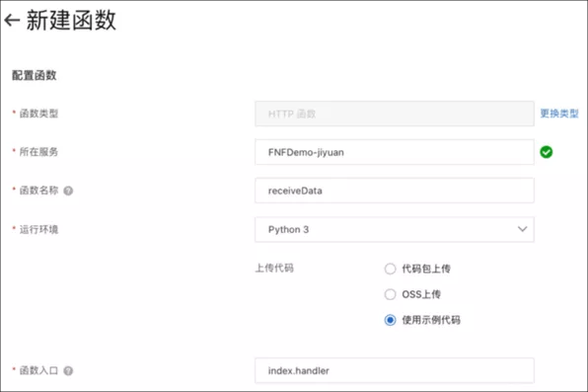Open the help tooltip icon beside 函数名称
Viewport: 588px width, 392px height.
point(68,191)
